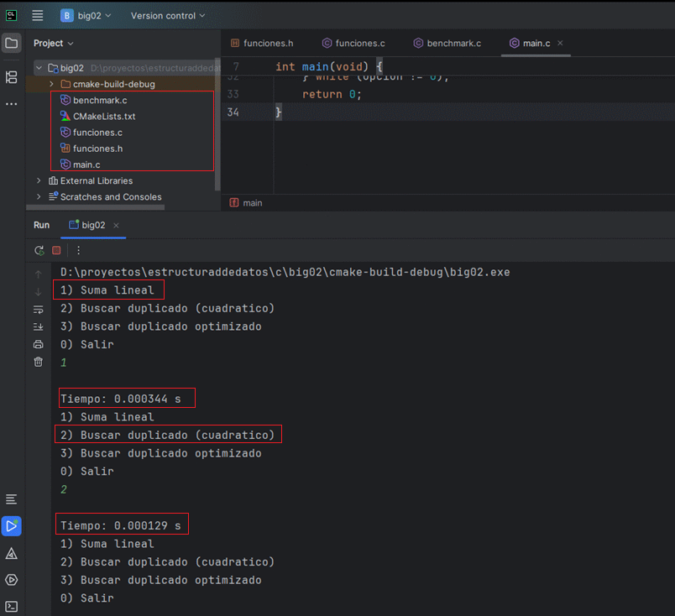Clear all console output with trash icon

click(x=38, y=362)
